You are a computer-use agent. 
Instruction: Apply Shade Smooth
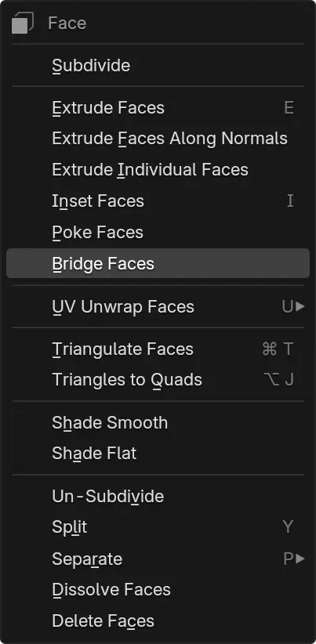pyautogui.click(x=158, y=422)
